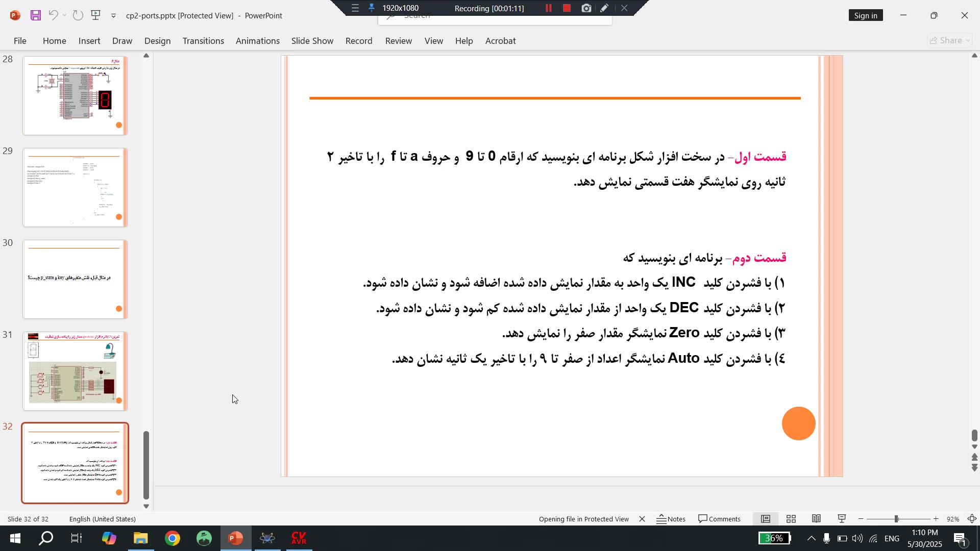Toggle the Comments pane

click(719, 519)
